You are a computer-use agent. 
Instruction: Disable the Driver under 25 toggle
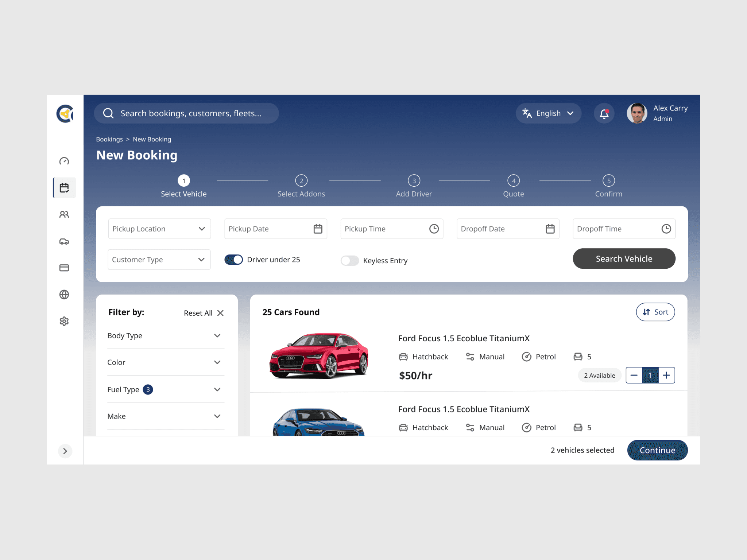234,260
